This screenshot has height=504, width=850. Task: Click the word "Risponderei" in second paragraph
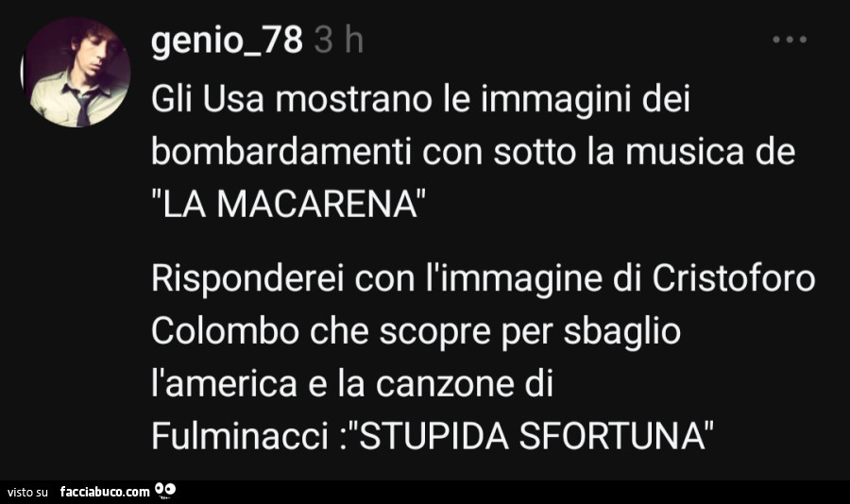coord(248,279)
